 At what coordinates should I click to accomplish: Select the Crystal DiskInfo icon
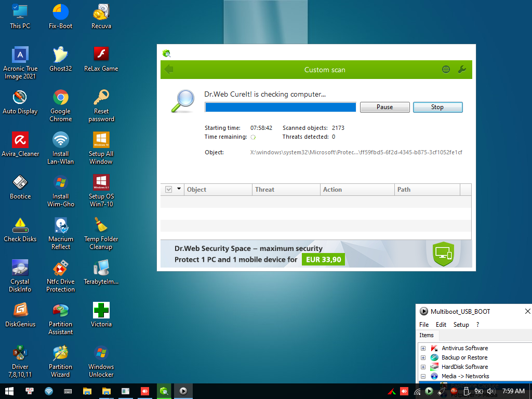click(20, 276)
